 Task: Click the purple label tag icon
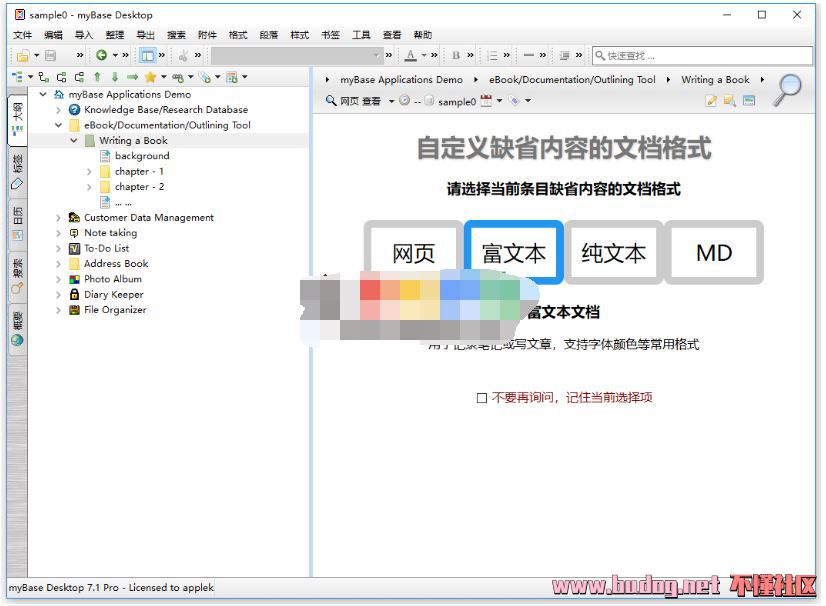[x=515, y=101]
